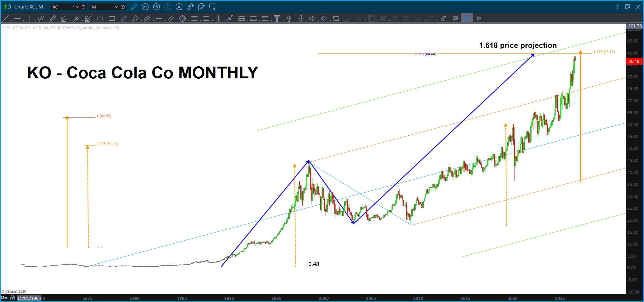Viewport: 644px width, 302px height.
Task: Select the triangle drawing tool
Action: click(135, 19)
